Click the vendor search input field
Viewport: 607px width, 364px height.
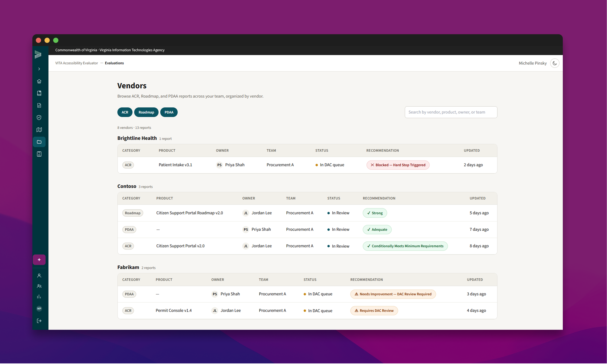pos(451,112)
